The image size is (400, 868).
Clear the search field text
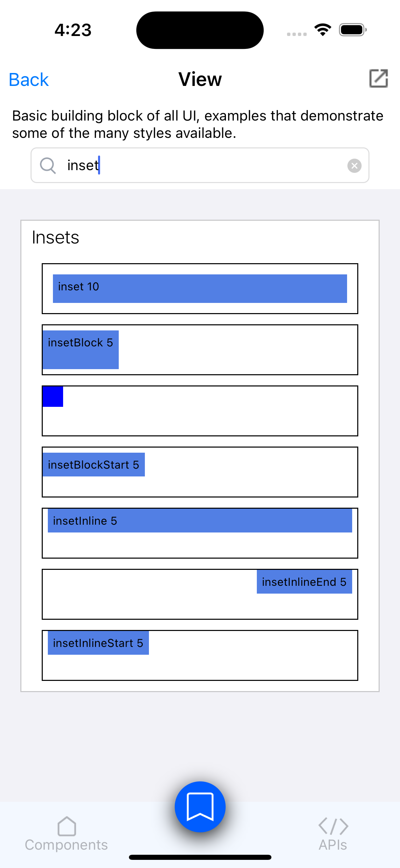354,166
